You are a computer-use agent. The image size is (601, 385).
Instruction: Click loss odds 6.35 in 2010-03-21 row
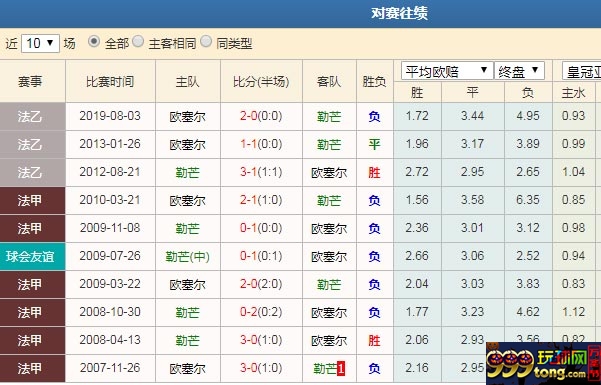click(528, 200)
